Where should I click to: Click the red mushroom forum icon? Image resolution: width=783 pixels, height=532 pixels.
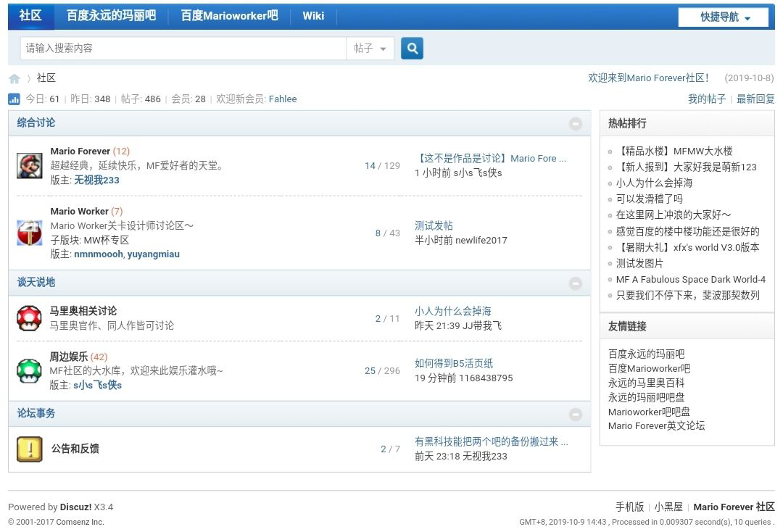coord(30,318)
